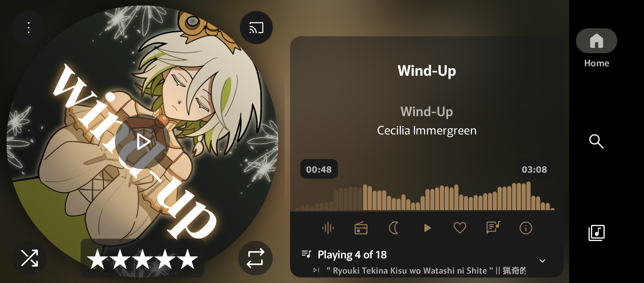
Task: Open track info icon
Action: click(526, 228)
